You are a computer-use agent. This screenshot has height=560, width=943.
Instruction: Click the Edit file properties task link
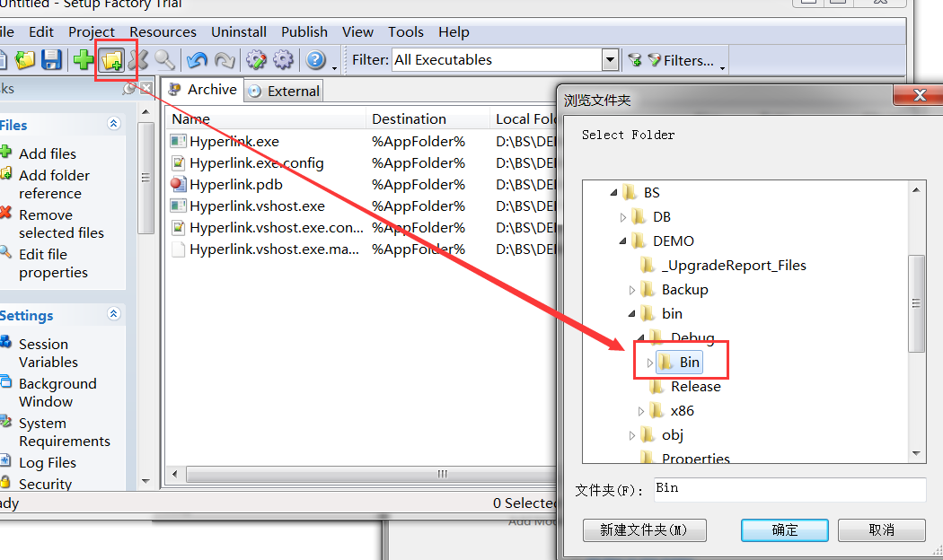53,263
